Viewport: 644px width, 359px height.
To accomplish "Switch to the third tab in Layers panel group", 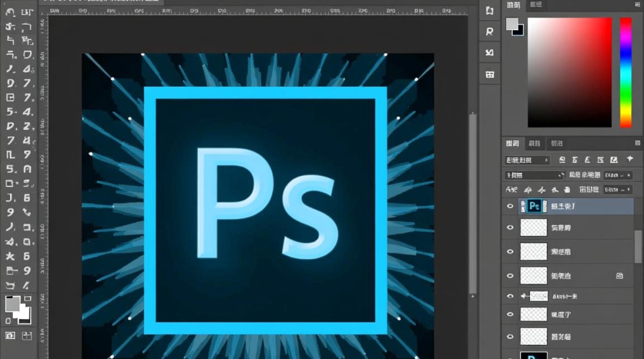I will click(x=556, y=143).
